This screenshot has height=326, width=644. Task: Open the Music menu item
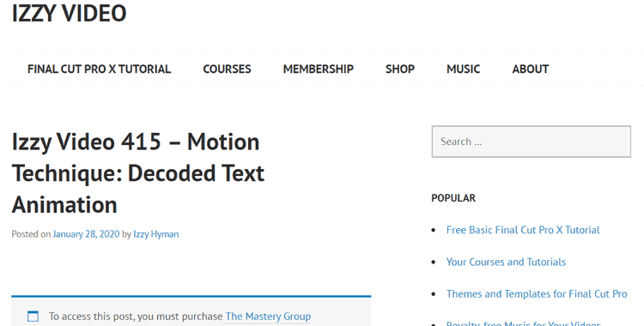tap(464, 69)
